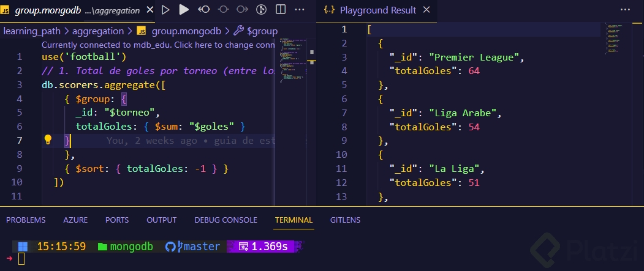This screenshot has height=271, width=644.
Task: Click the Playground Result minimap
Action: tap(615, 39)
